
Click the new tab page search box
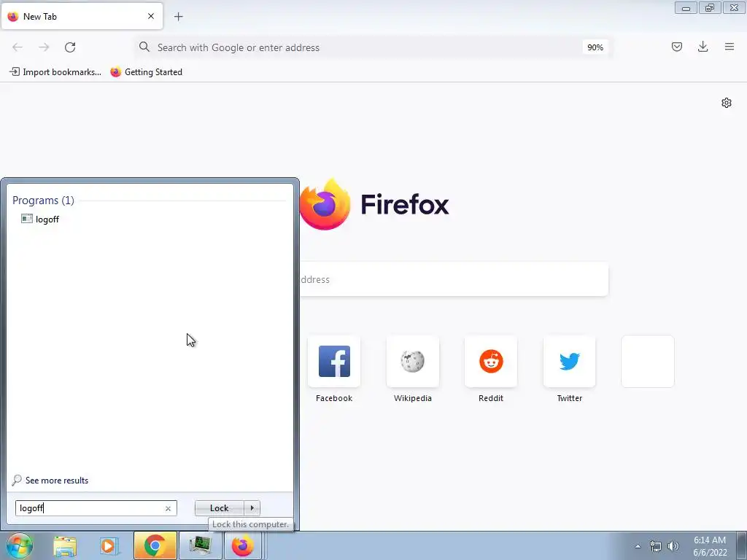[x=454, y=279]
